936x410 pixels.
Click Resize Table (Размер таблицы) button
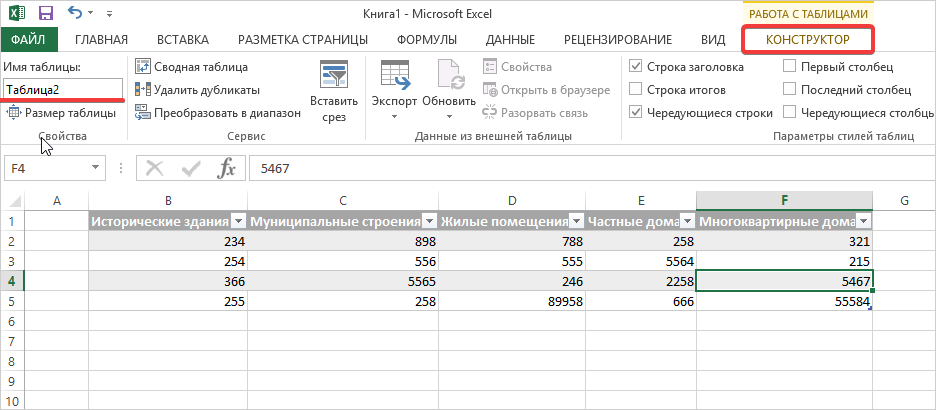[62, 113]
